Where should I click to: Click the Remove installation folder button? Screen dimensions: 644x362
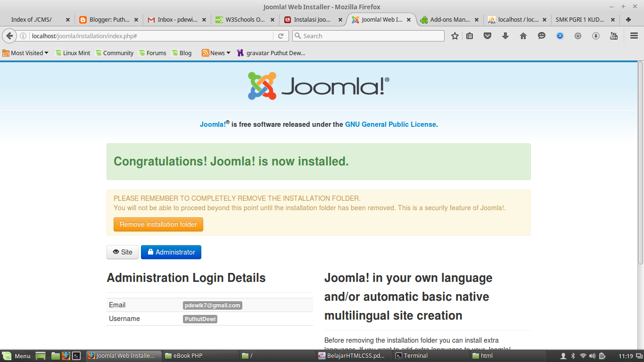[158, 224]
